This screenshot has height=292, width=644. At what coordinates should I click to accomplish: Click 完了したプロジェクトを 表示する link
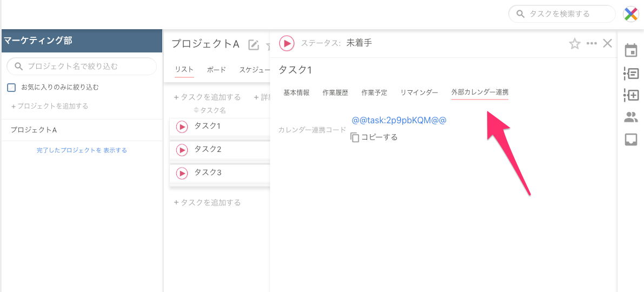click(x=82, y=150)
